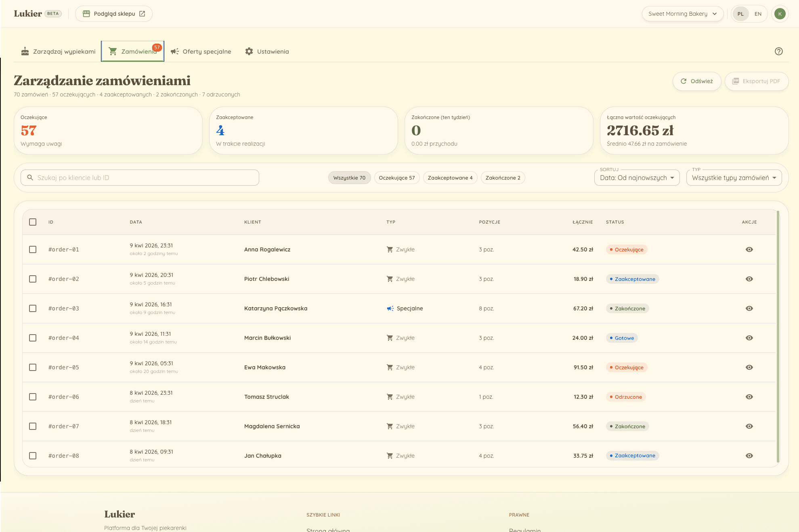Click the Zaakceptowane summary card
The image size is (799, 532).
pyautogui.click(x=304, y=130)
